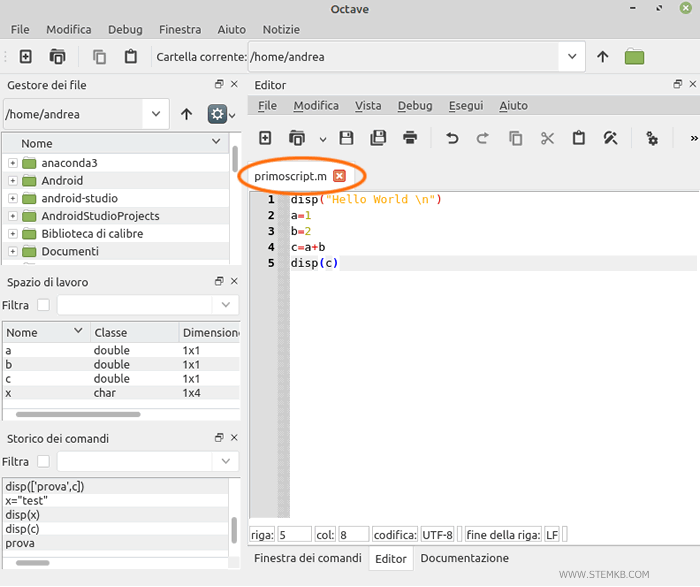Click the New script icon in editor toolbar

[265, 138]
